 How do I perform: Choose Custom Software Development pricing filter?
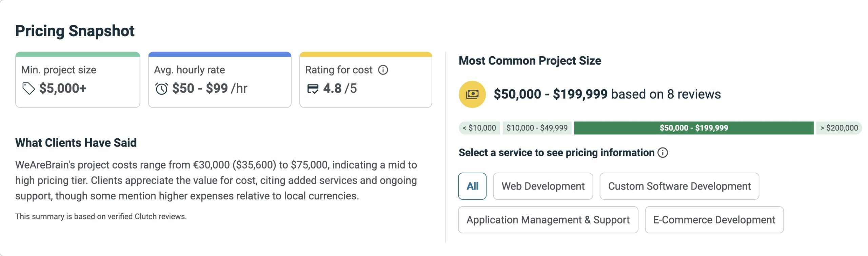(x=679, y=186)
